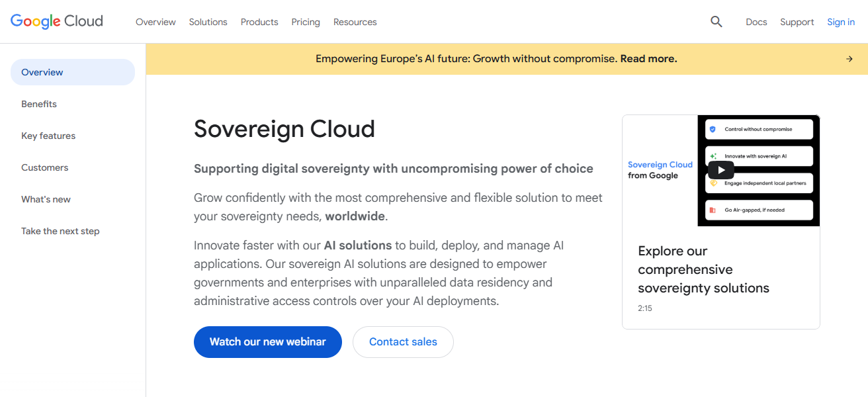Click the sparkle icon beside Innovate with sovereign AI
The image size is (868, 397).
713,156
